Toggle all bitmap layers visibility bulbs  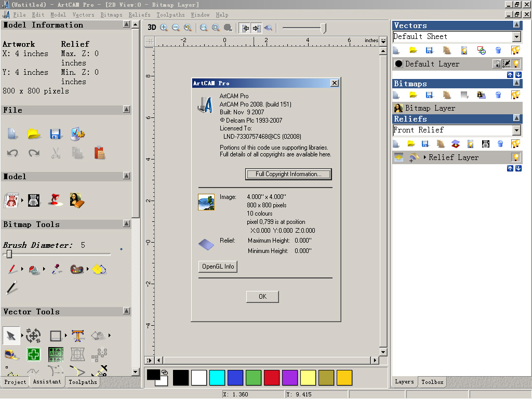[x=516, y=95]
